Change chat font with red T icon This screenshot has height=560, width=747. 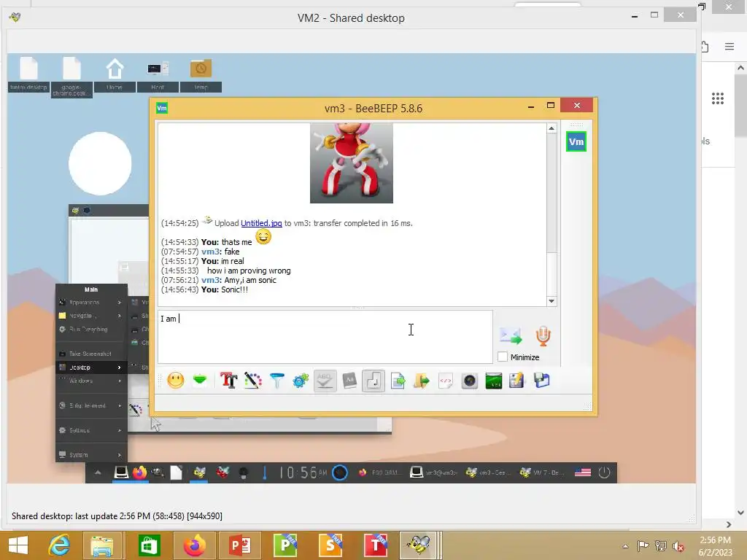[x=228, y=381]
